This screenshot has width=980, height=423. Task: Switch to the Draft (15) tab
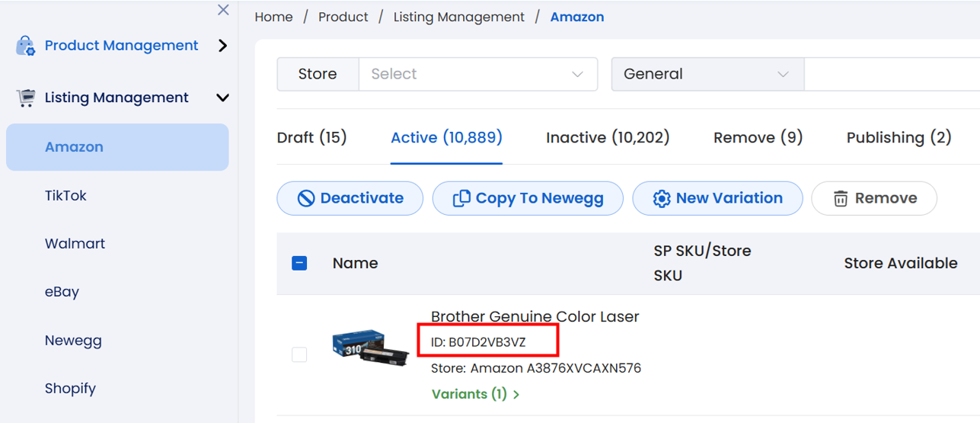[x=312, y=138]
